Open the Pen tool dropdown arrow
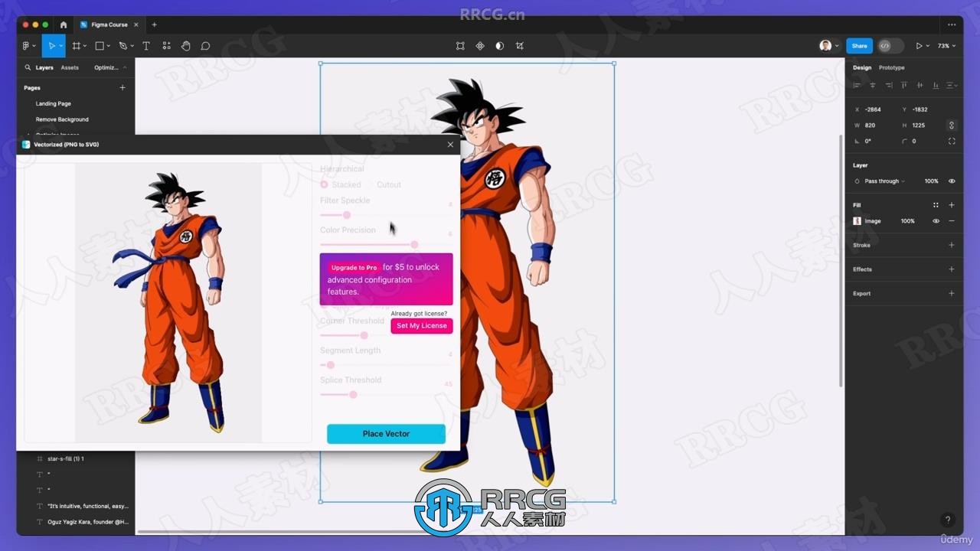 coord(132,47)
